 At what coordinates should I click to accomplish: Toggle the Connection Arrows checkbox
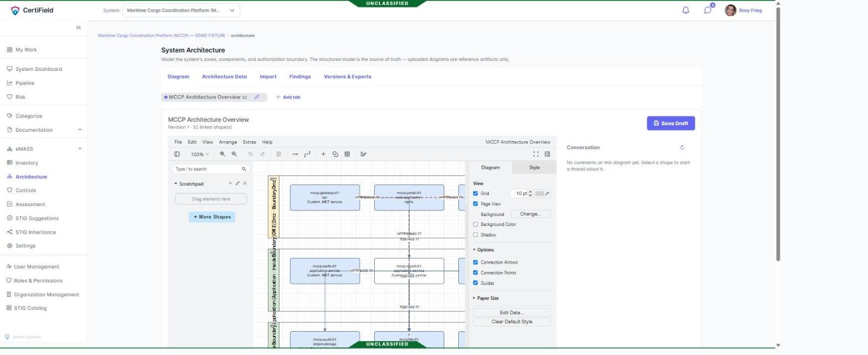[476, 262]
